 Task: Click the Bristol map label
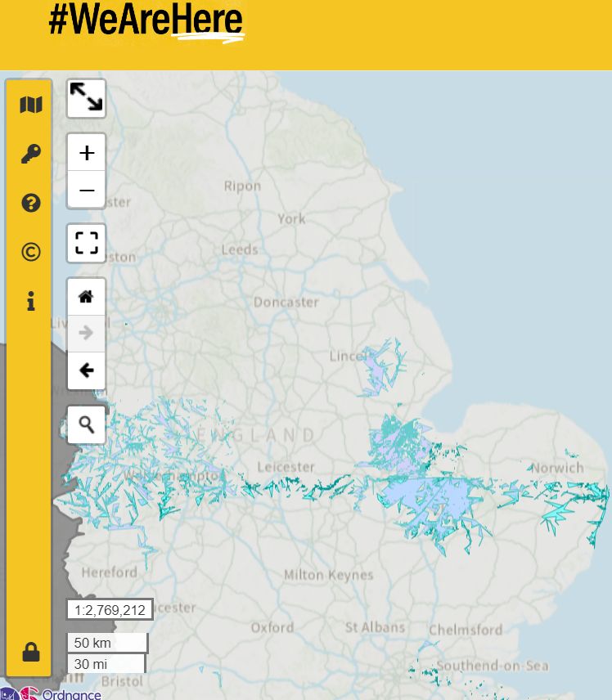pyautogui.click(x=122, y=681)
